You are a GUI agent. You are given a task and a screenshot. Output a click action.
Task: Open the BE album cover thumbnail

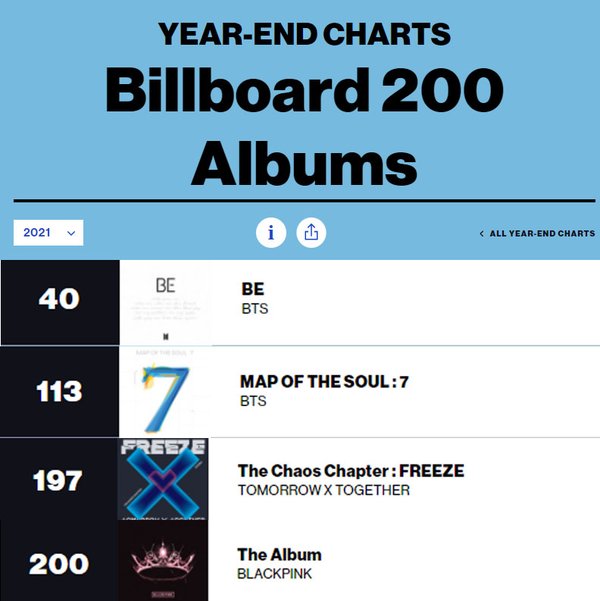point(165,302)
